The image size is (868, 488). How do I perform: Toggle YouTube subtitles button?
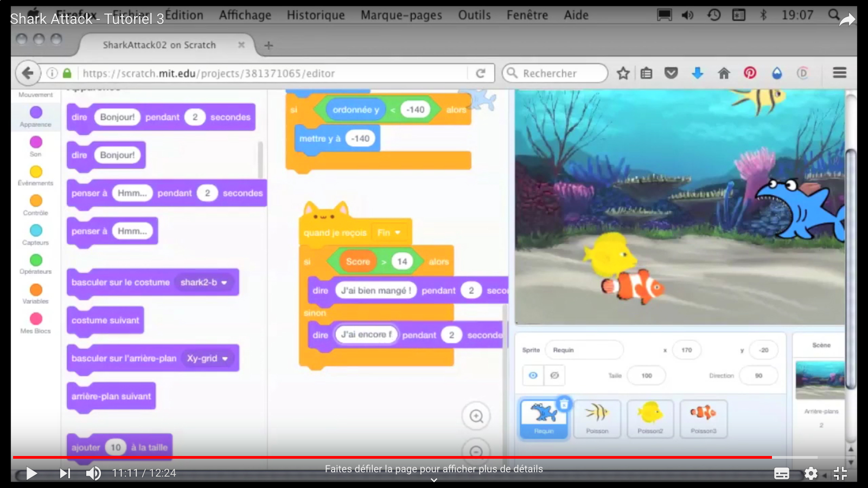coord(782,473)
